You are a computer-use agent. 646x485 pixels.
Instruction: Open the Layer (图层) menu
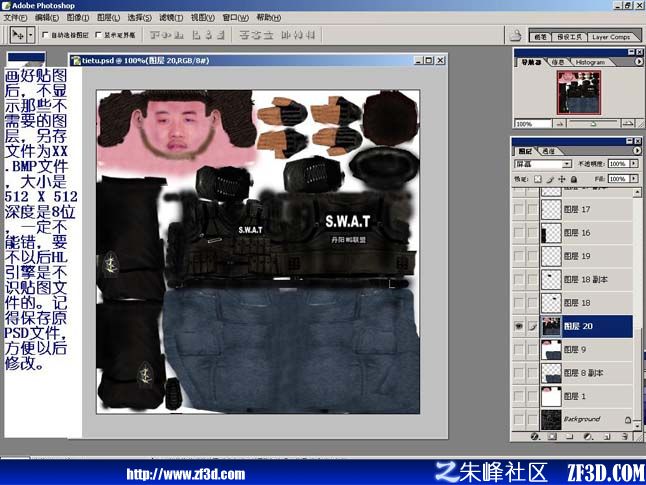coord(108,18)
